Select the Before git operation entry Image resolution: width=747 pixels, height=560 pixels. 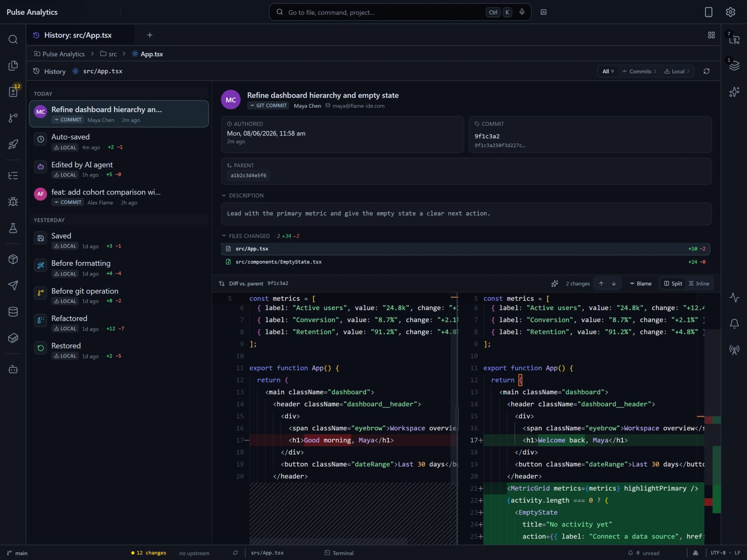click(119, 296)
